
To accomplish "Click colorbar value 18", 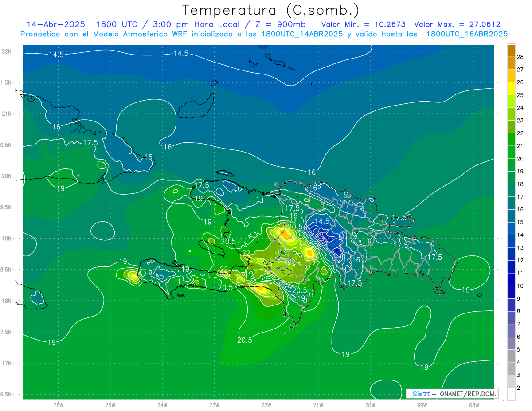I will coord(520,184).
